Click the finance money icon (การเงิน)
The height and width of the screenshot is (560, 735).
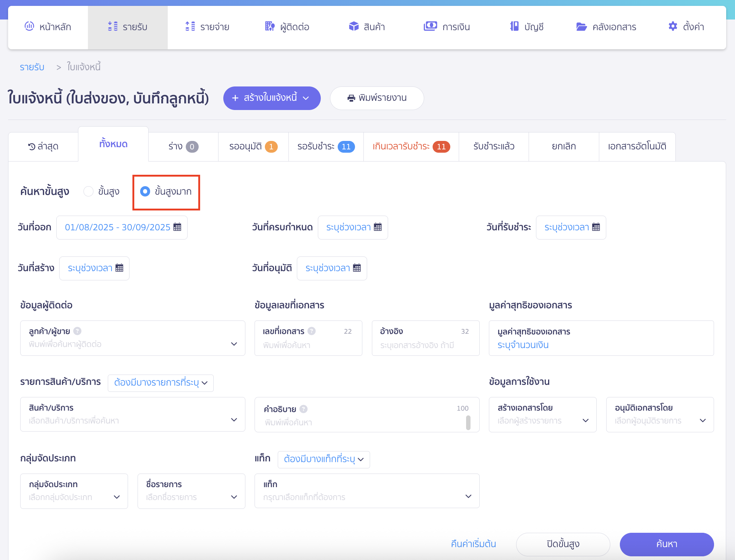430,26
